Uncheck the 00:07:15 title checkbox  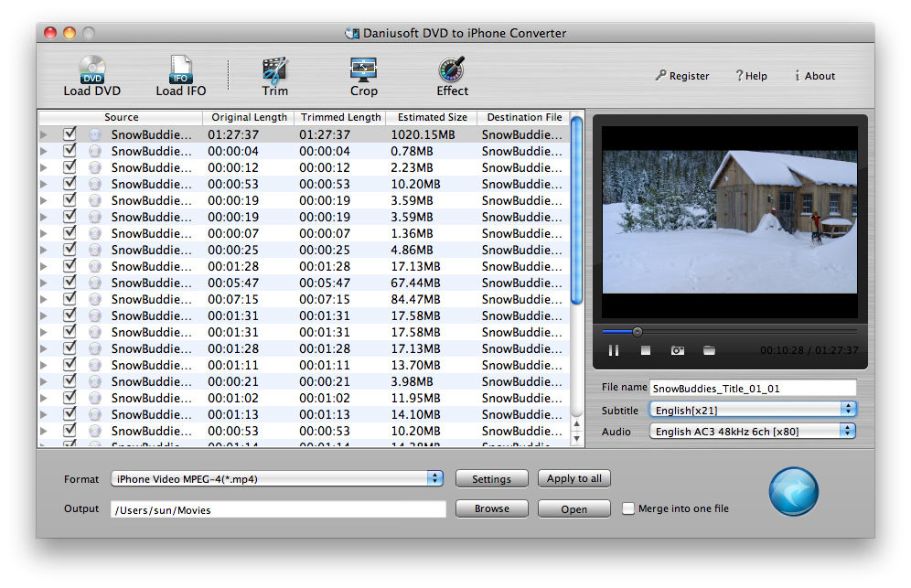point(70,298)
